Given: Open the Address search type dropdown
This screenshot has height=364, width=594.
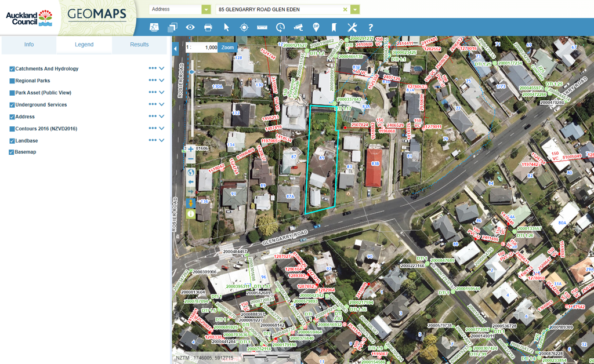Looking at the screenshot, I should click(x=206, y=9).
